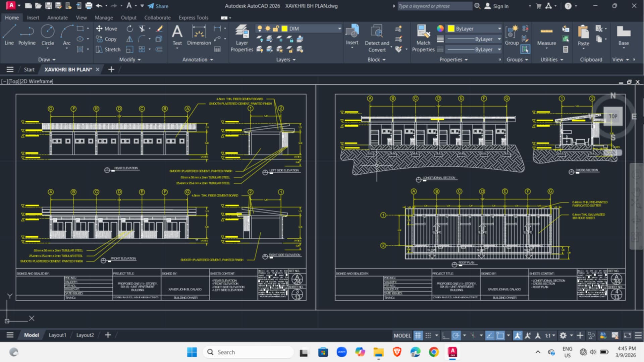Open the Layout1 tab
644x362 pixels.
[57, 335]
